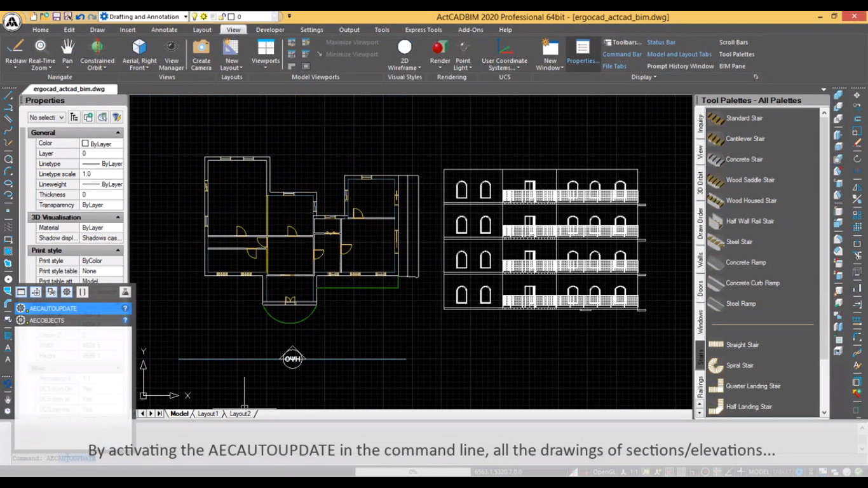Activate Constrained Orbit tool
Viewport: 868px width, 488px height.
coord(97,46)
